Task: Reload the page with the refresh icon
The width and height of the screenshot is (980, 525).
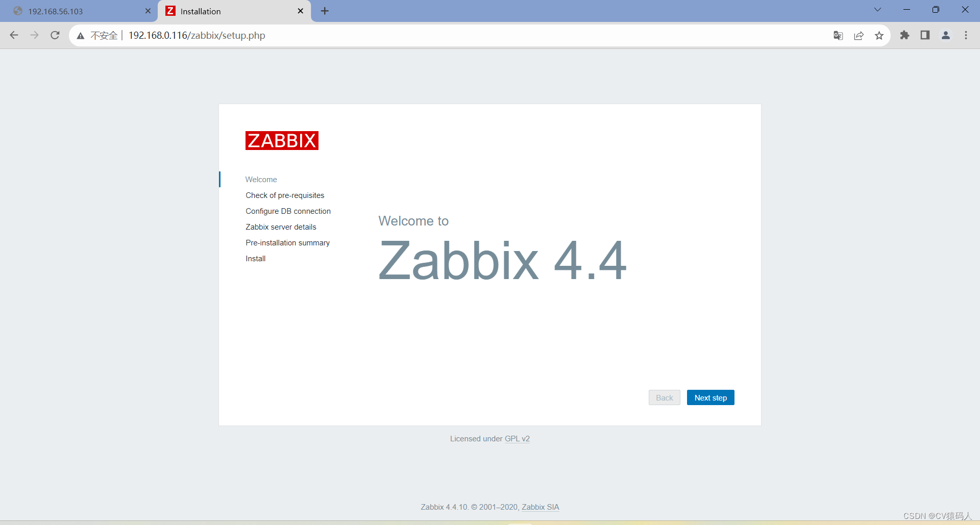Action: click(x=55, y=35)
